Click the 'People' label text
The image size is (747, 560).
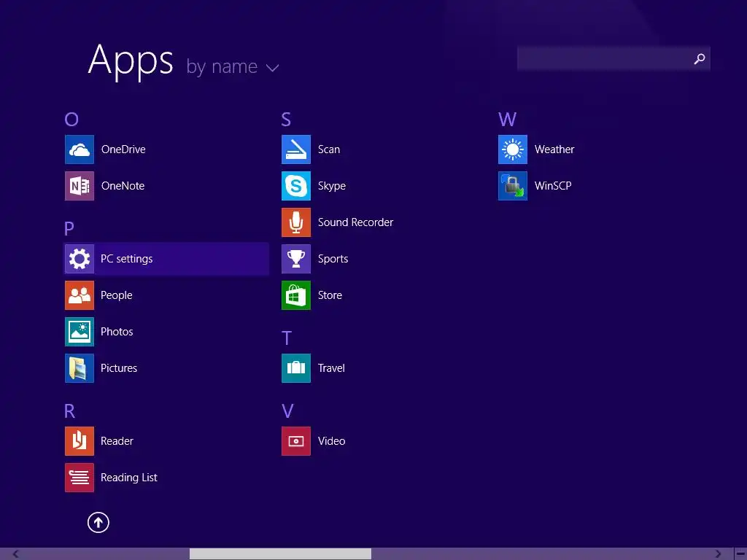pos(116,295)
